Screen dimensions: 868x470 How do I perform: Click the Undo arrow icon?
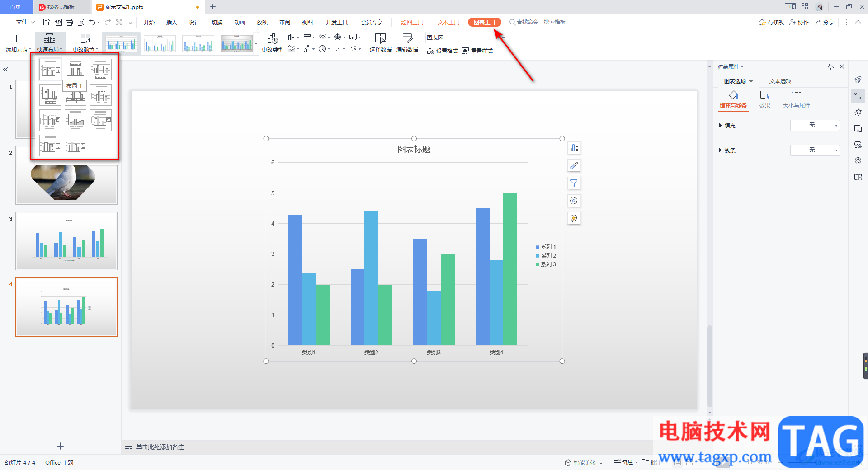pyautogui.click(x=92, y=22)
